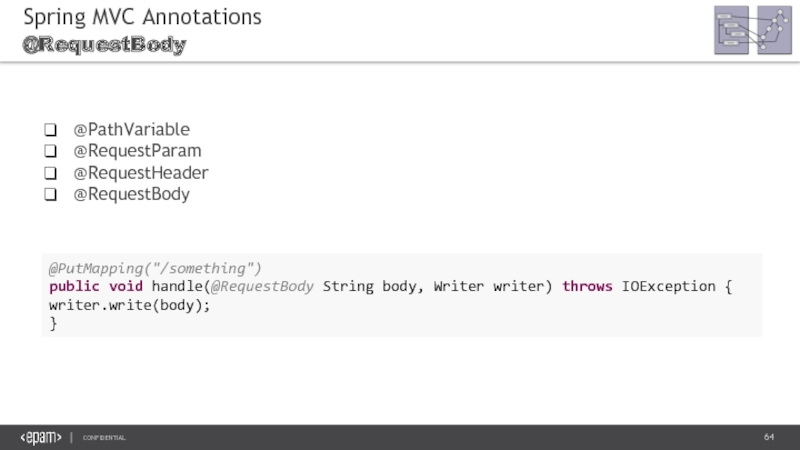Click the EPAM logo in the footer
This screenshot has height=450, width=800.
[x=40, y=438]
